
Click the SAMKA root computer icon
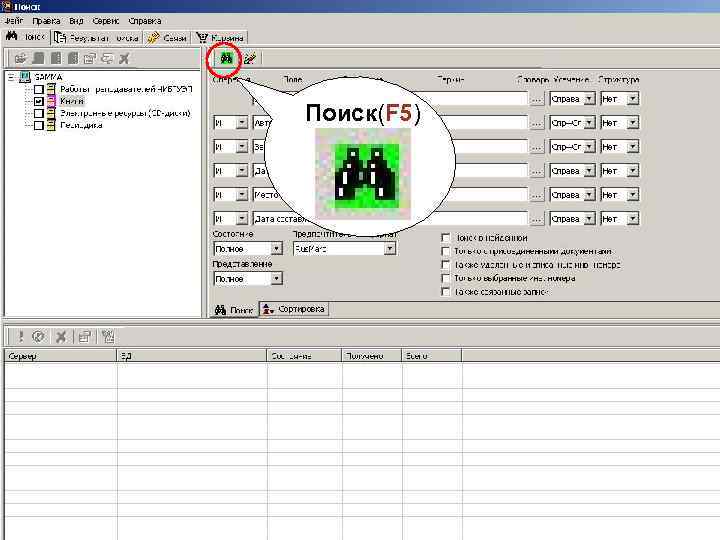25,77
